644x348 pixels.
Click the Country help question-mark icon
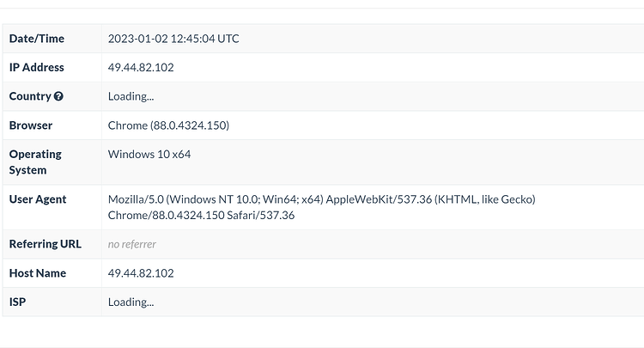[58, 96]
